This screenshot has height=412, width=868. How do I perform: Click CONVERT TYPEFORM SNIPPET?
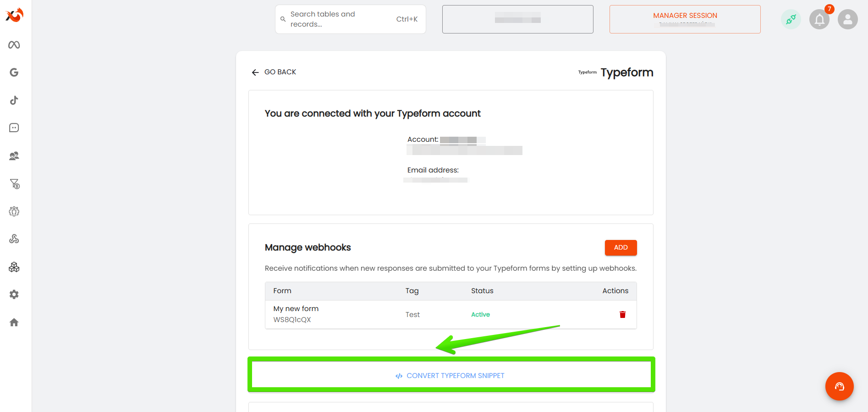point(451,375)
